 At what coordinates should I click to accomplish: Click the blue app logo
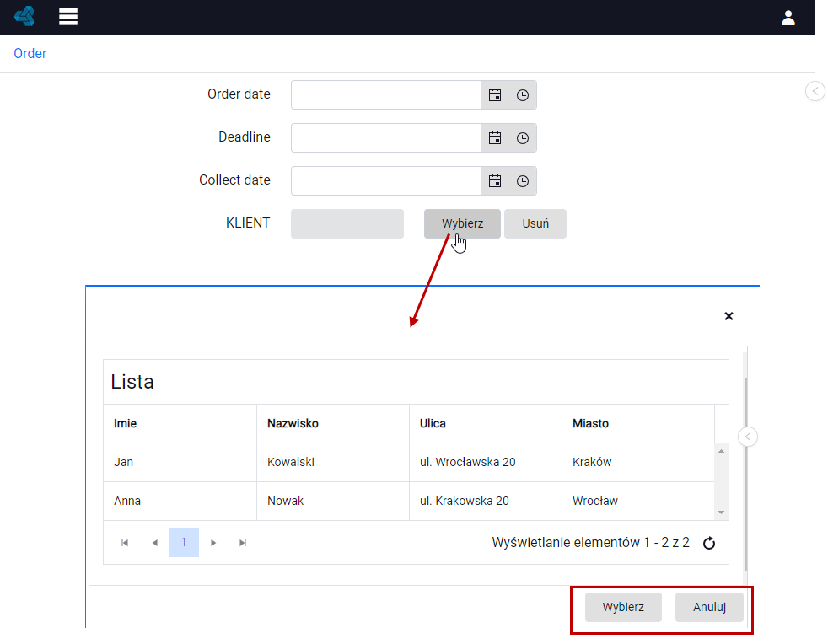click(x=24, y=16)
